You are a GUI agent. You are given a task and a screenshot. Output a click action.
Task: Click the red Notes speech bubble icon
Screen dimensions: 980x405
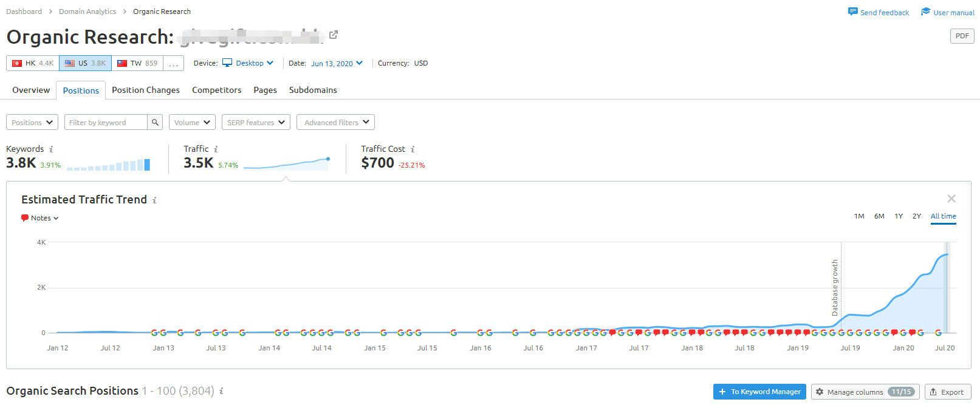[25, 218]
